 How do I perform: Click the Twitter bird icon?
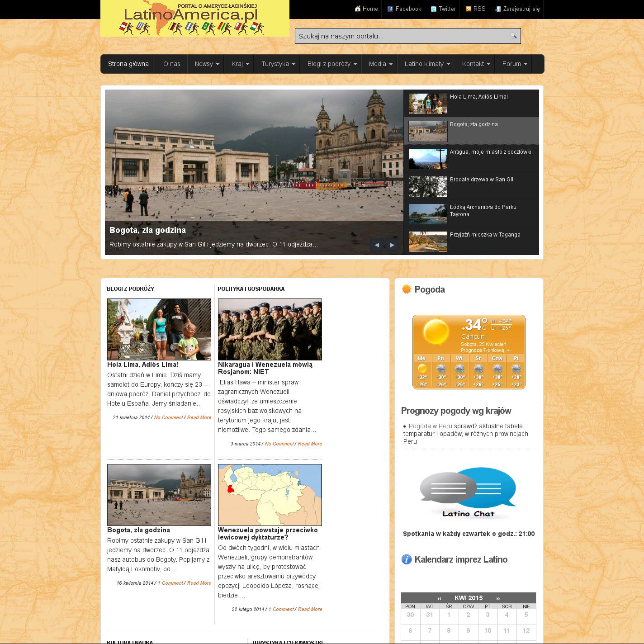coord(434,9)
